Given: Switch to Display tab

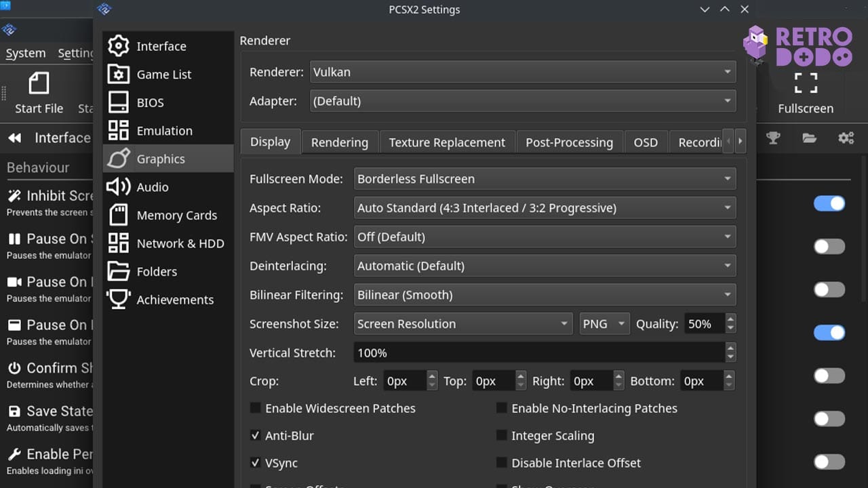Looking at the screenshot, I should 270,142.
